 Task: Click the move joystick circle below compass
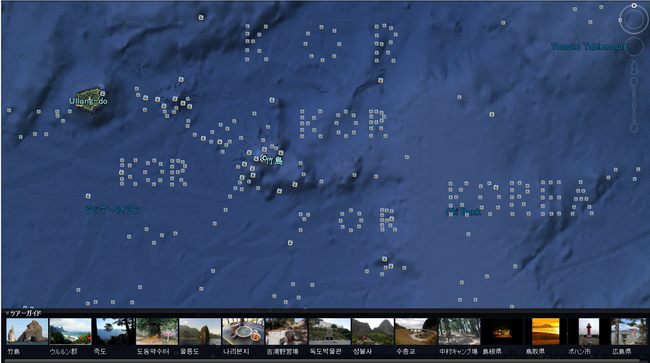pyautogui.click(x=634, y=47)
